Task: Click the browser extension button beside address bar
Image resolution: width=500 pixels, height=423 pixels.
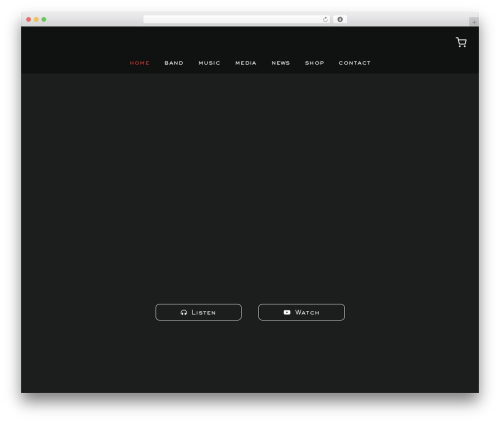Action: (x=340, y=19)
